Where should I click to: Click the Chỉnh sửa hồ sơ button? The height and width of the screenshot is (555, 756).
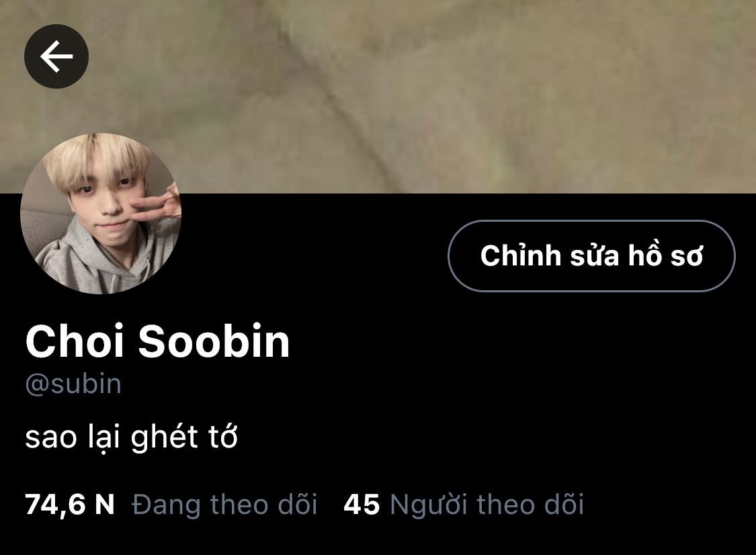tap(591, 255)
